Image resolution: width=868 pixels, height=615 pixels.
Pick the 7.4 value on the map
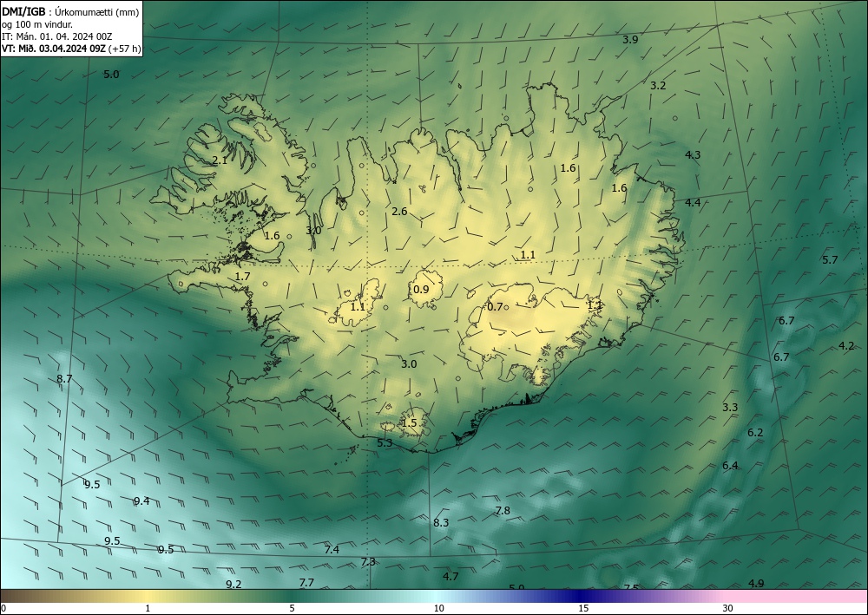(332, 550)
